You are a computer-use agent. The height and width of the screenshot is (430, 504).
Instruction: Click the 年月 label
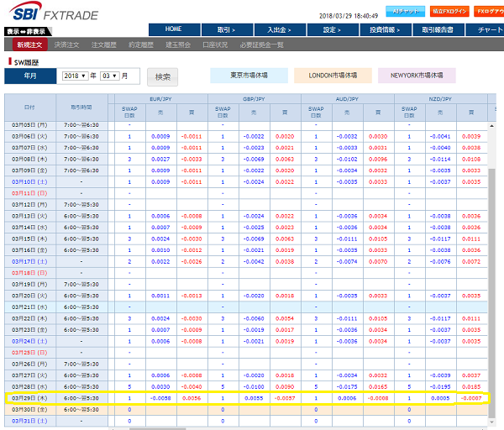30,76
